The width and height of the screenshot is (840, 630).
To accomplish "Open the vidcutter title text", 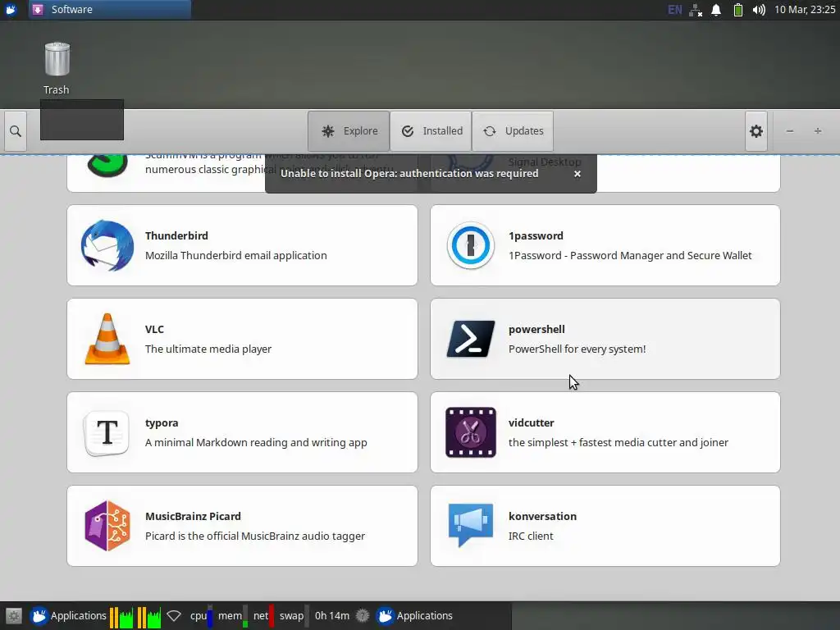I will 531,422.
